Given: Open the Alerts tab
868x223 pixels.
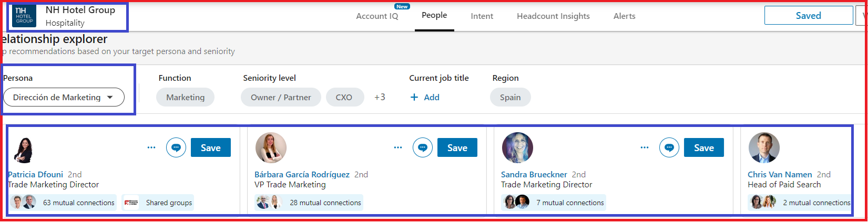Looking at the screenshot, I should click(624, 16).
